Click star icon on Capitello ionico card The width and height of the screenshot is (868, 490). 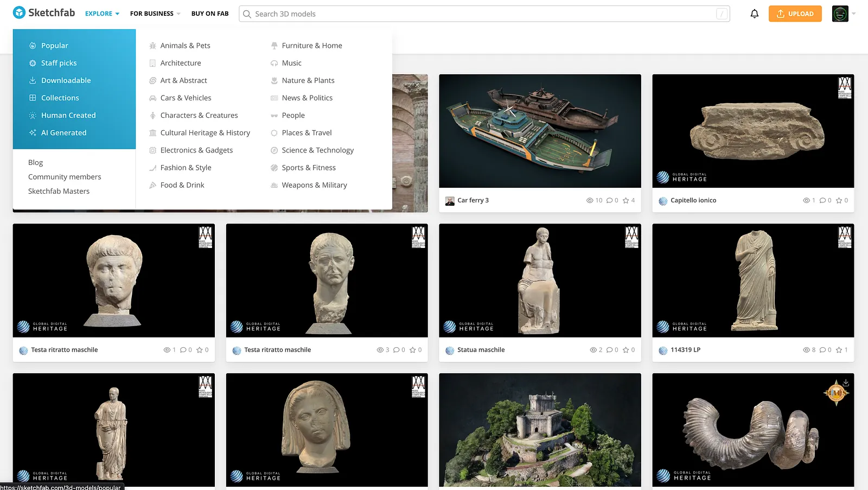tap(839, 200)
